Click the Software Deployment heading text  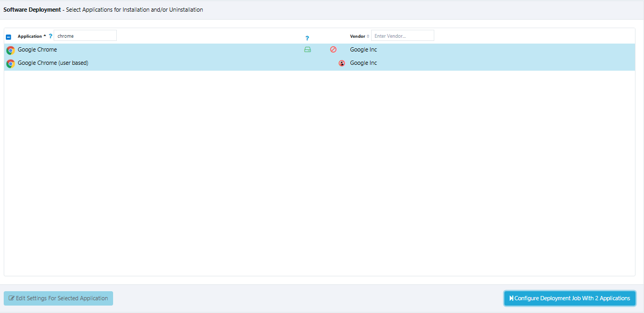[32, 10]
